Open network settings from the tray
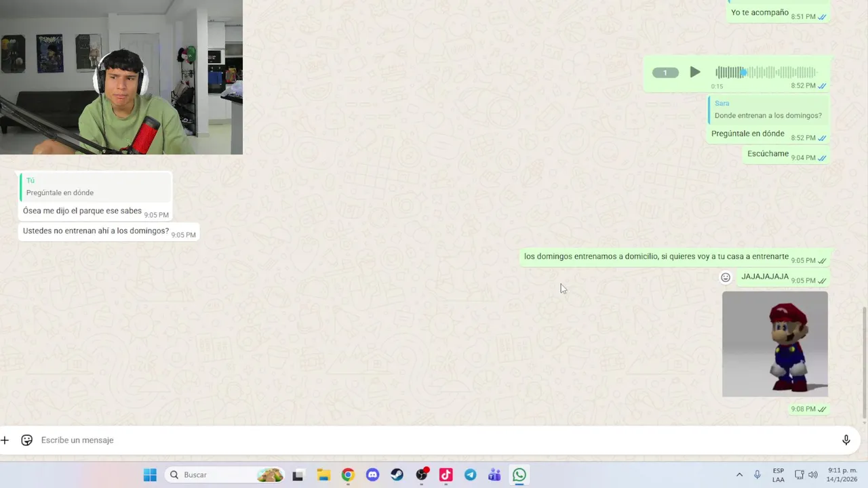This screenshot has width=868, height=488. click(x=800, y=475)
